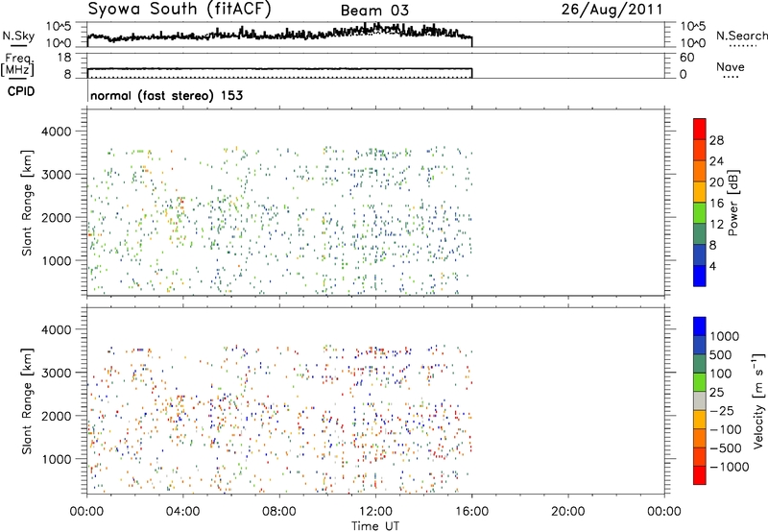This screenshot has width=768, height=532.
Task: Click the "N.Sky" legend label
Action: pyautogui.click(x=18, y=36)
